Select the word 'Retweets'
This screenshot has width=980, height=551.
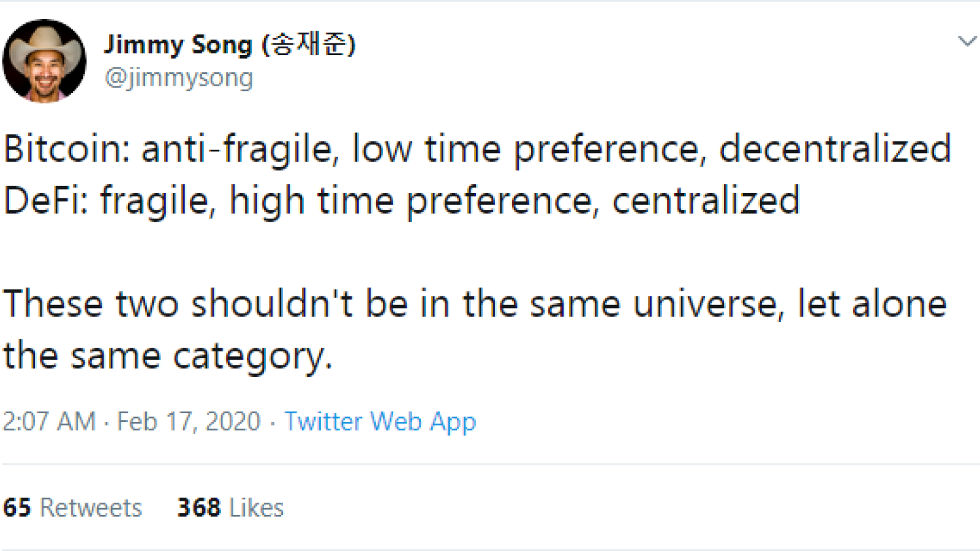click(91, 508)
